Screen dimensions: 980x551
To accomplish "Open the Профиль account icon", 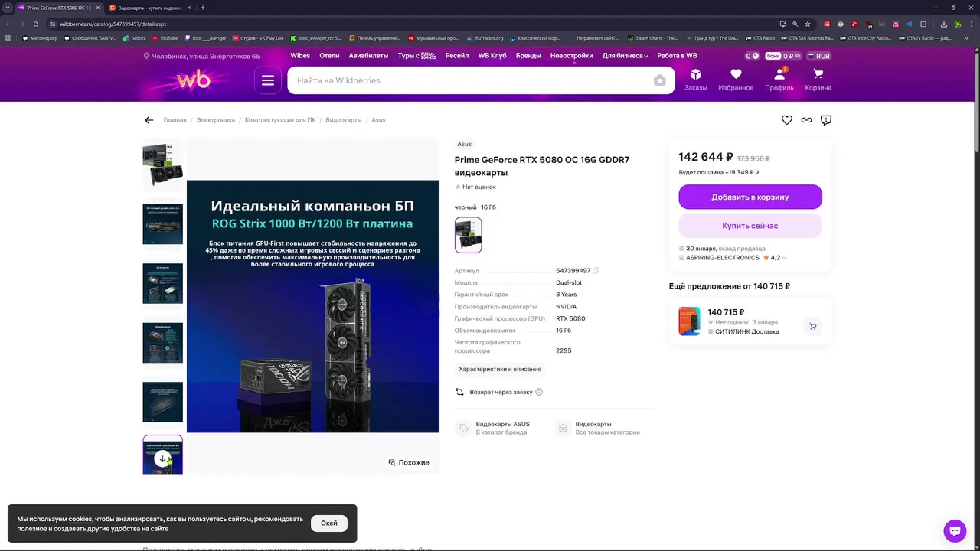I will pos(779,80).
